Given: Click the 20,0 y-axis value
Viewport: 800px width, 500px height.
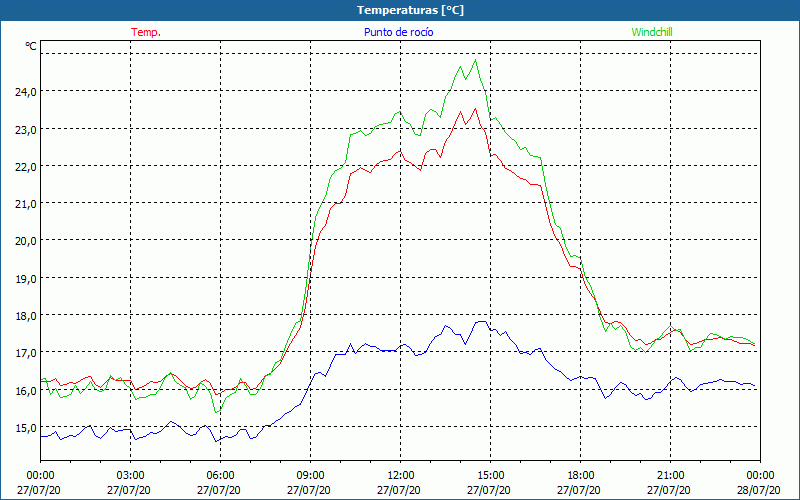Looking at the screenshot, I should pos(27,241).
